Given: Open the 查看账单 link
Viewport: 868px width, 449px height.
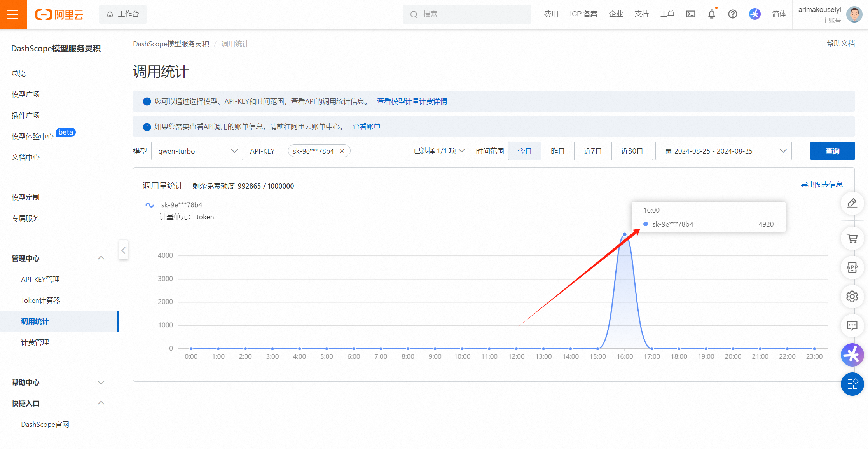Looking at the screenshot, I should [367, 127].
